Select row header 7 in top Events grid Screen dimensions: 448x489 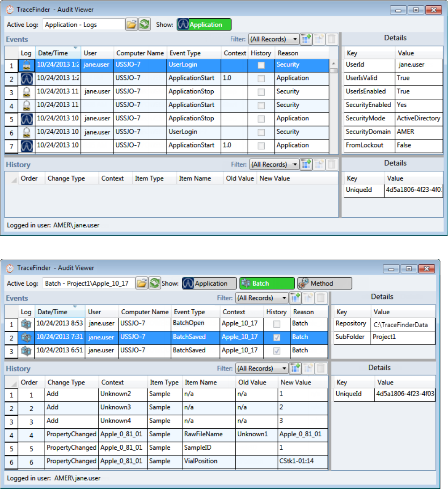tap(12, 146)
